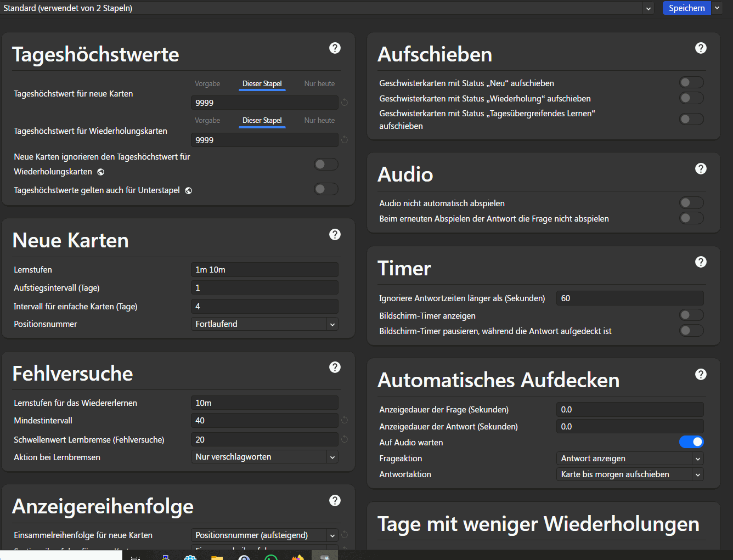Enable Bildschirm-Timer anzeigen
The image size is (733, 560).
click(691, 315)
